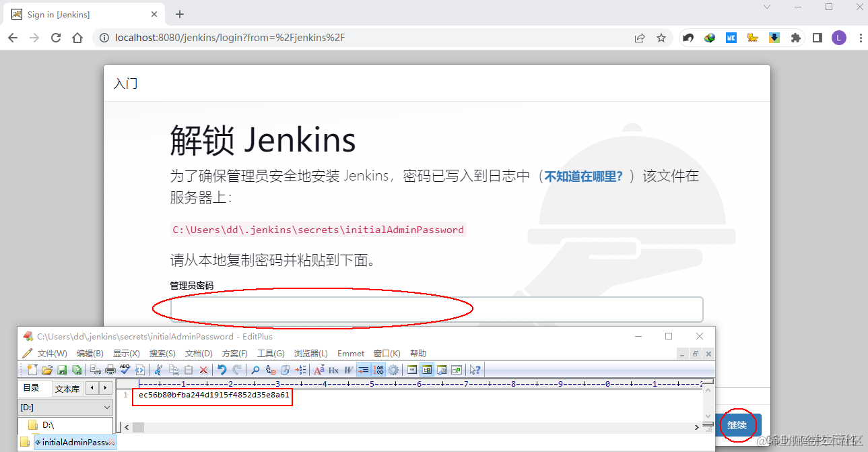The width and height of the screenshot is (868, 452).
Task: Open the 编辑(B) menu in EditPlus
Action: (x=90, y=354)
